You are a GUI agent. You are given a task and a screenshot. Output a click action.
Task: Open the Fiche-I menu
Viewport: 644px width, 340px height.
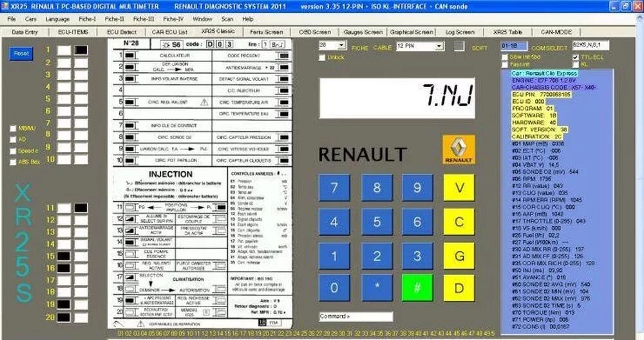click(87, 19)
